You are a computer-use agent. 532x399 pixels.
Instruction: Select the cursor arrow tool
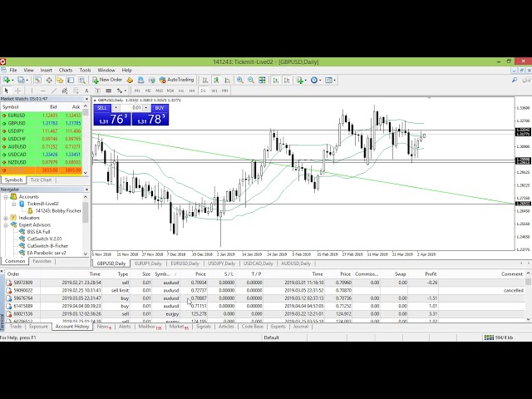[x=5, y=91]
